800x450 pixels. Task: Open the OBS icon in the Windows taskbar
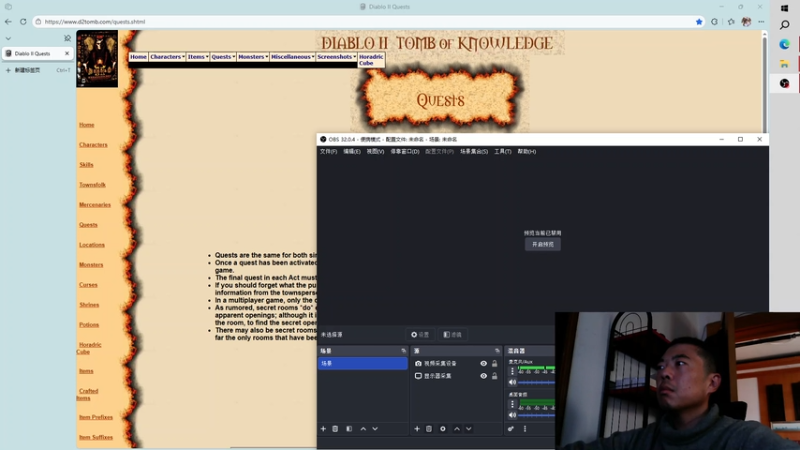(785, 83)
